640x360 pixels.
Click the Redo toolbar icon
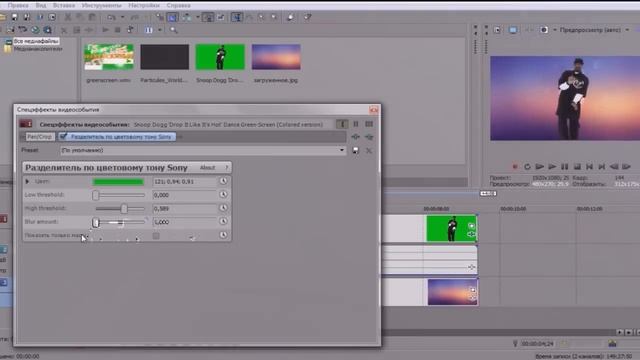(x=134, y=17)
